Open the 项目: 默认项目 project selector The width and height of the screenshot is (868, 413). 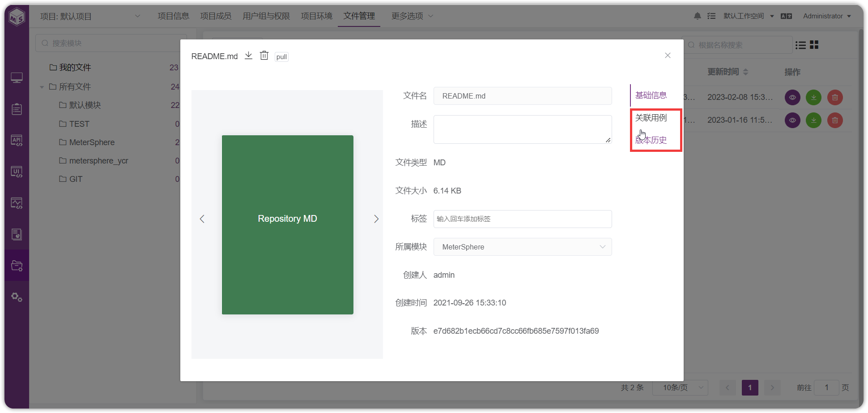point(90,17)
